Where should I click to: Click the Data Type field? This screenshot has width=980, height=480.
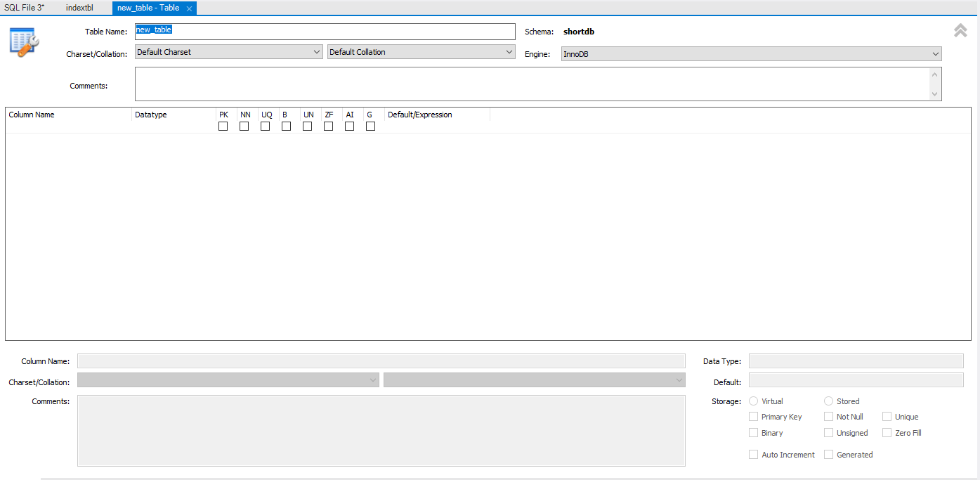click(856, 361)
